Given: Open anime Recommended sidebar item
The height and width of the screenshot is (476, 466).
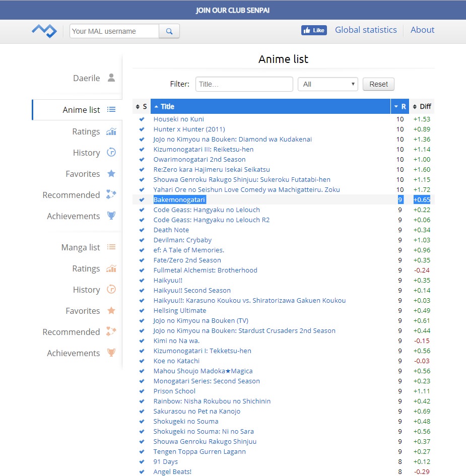Looking at the screenshot, I should (71, 195).
